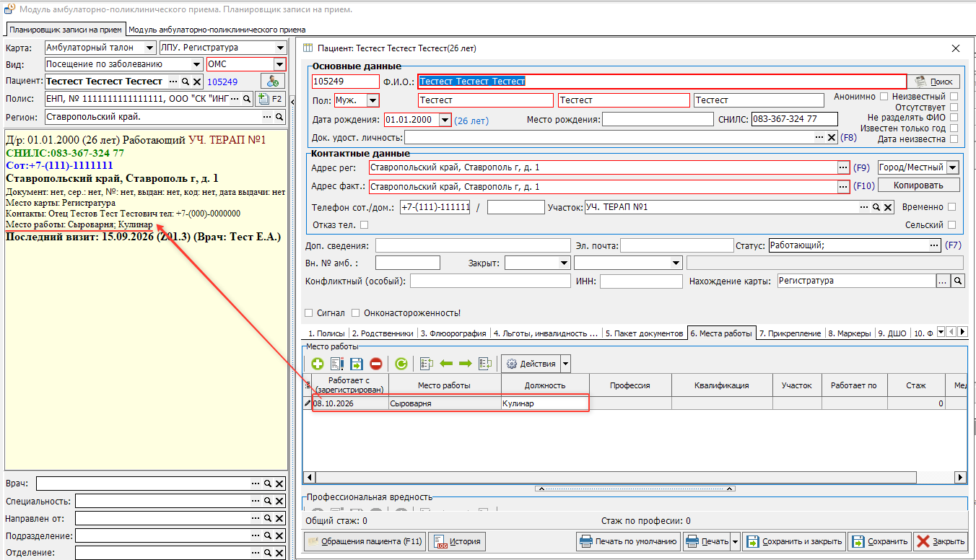Switch to the 1. Полисы tab
This screenshot has height=560, width=976.
coord(326,333)
